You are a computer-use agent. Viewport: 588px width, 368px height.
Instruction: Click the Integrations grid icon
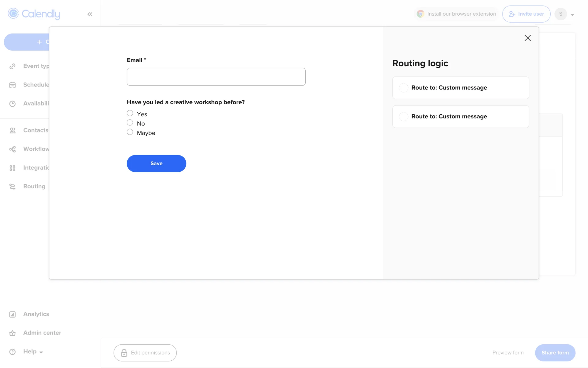point(12,168)
